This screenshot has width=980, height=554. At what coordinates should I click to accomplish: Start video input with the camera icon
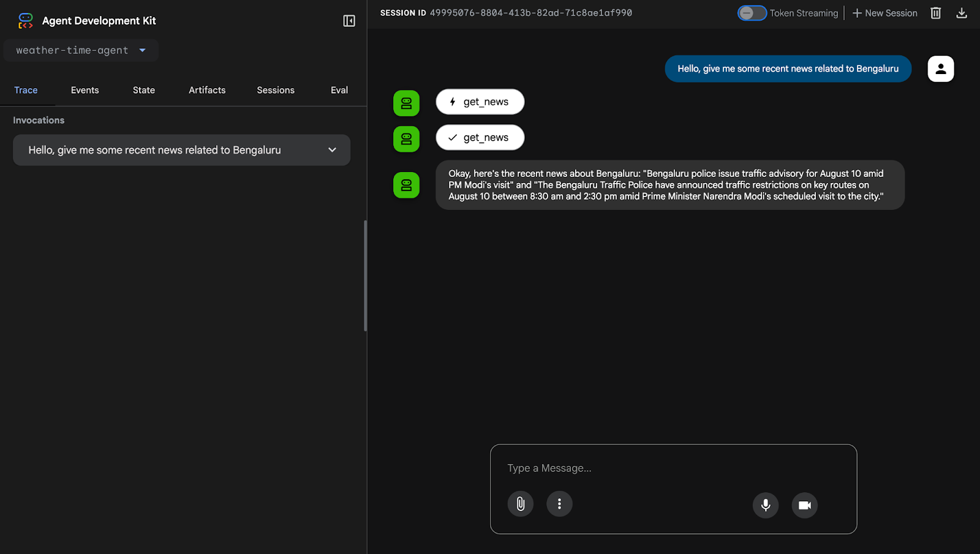[x=804, y=505]
